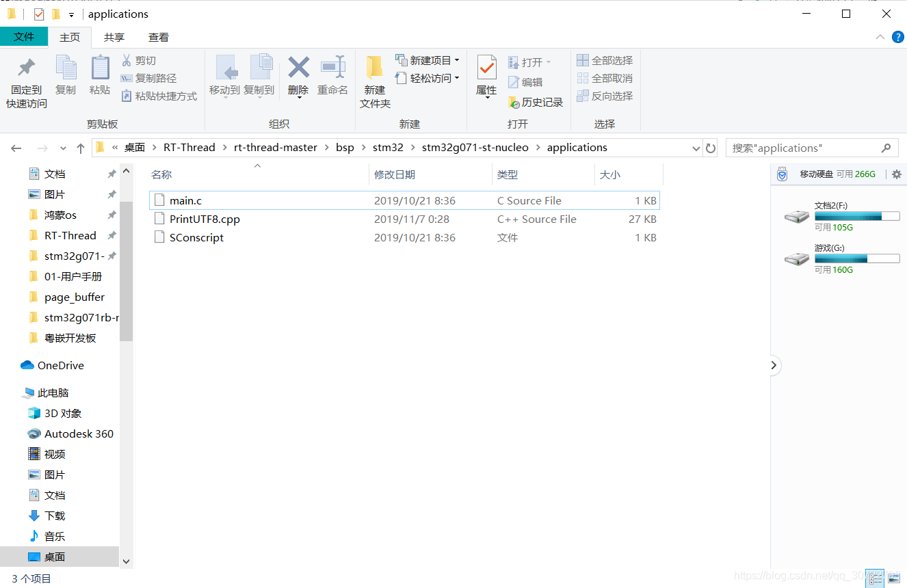Image resolution: width=907 pixels, height=588 pixels.
Task: Navigate to stm32g071-st-nucleo breadcrumb
Action: [x=475, y=148]
